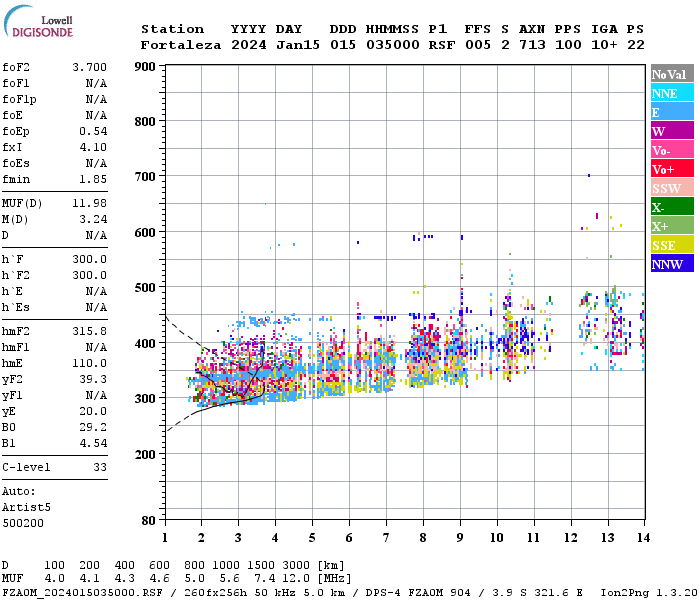Click the hmF2 value 315.8
700x600 pixels.
point(89,331)
